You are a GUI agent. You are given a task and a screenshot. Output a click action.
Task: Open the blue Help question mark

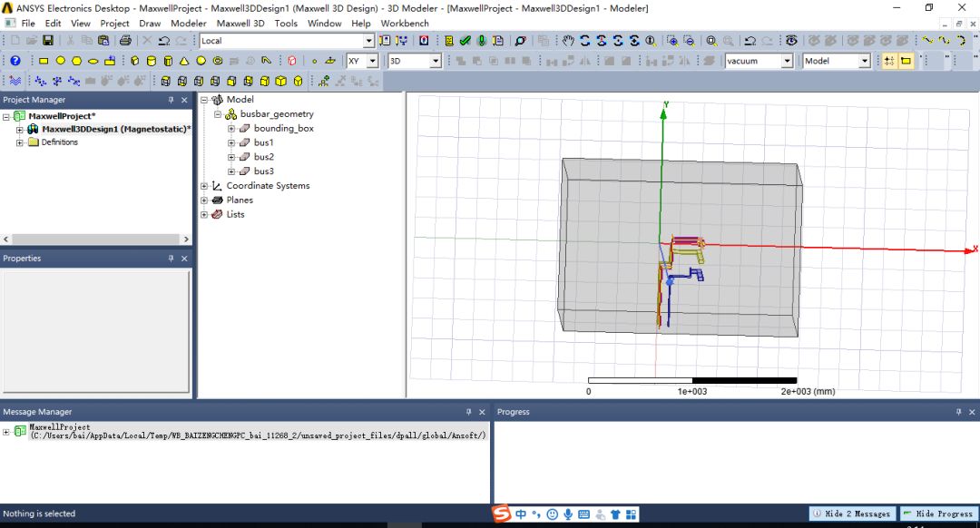(x=15, y=61)
